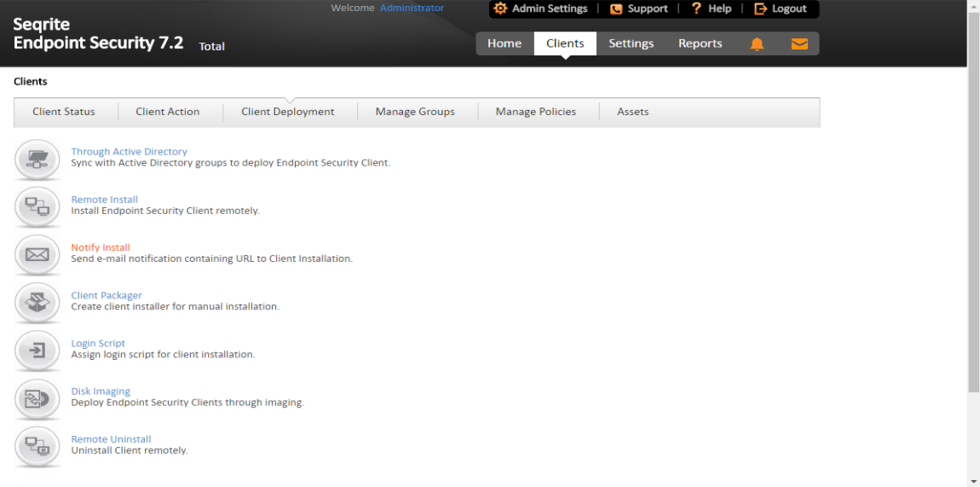
Task: Click 'Assign login script for client installation.' text
Action: click(x=163, y=355)
